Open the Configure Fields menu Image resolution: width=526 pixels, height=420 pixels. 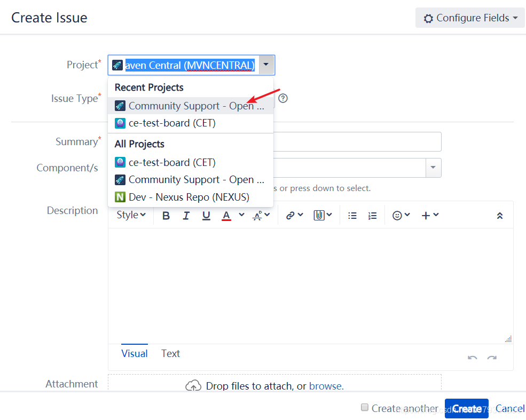(470, 18)
